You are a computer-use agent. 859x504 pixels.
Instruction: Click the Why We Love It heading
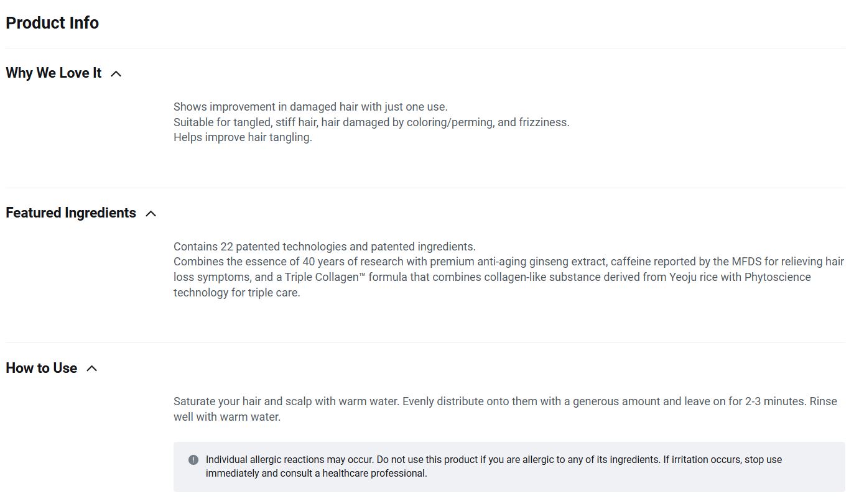coord(53,73)
